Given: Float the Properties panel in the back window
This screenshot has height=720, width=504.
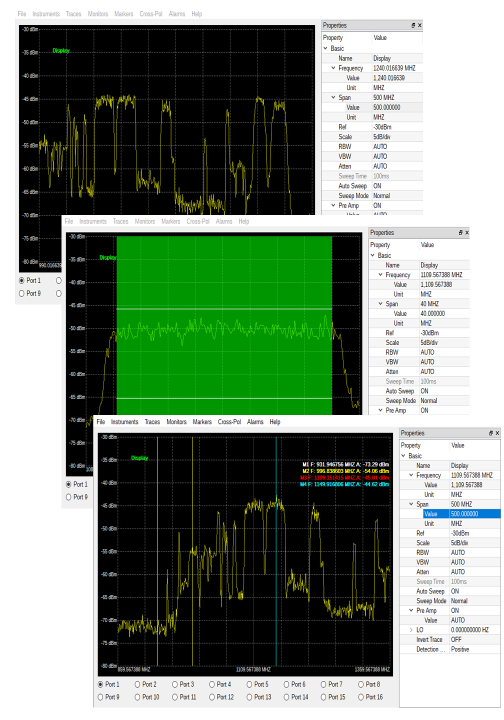Looking at the screenshot, I should (x=413, y=25).
